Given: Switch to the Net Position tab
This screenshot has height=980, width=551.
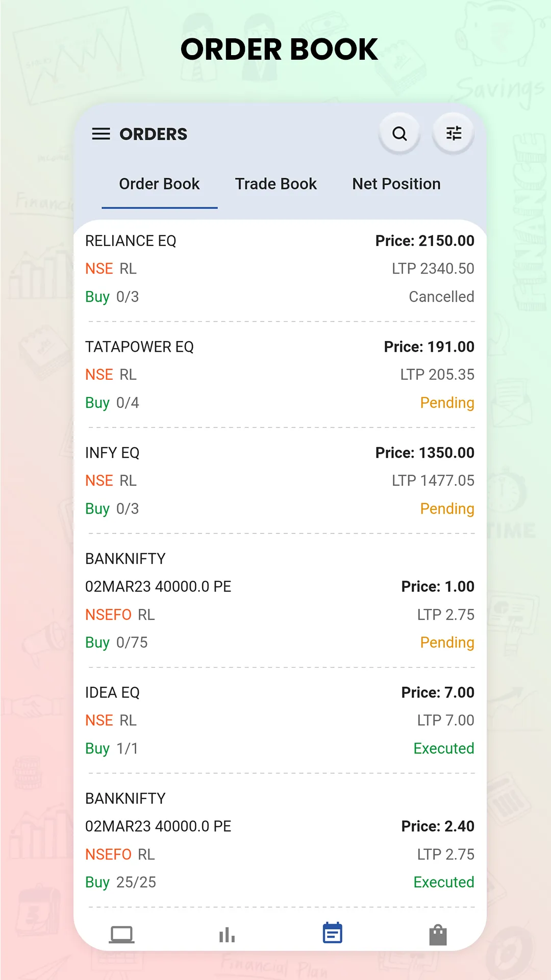Looking at the screenshot, I should click(396, 184).
